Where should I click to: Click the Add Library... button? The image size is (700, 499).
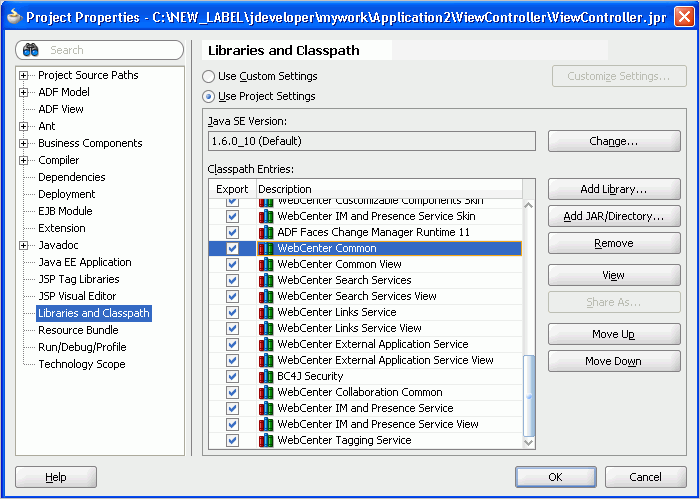614,189
